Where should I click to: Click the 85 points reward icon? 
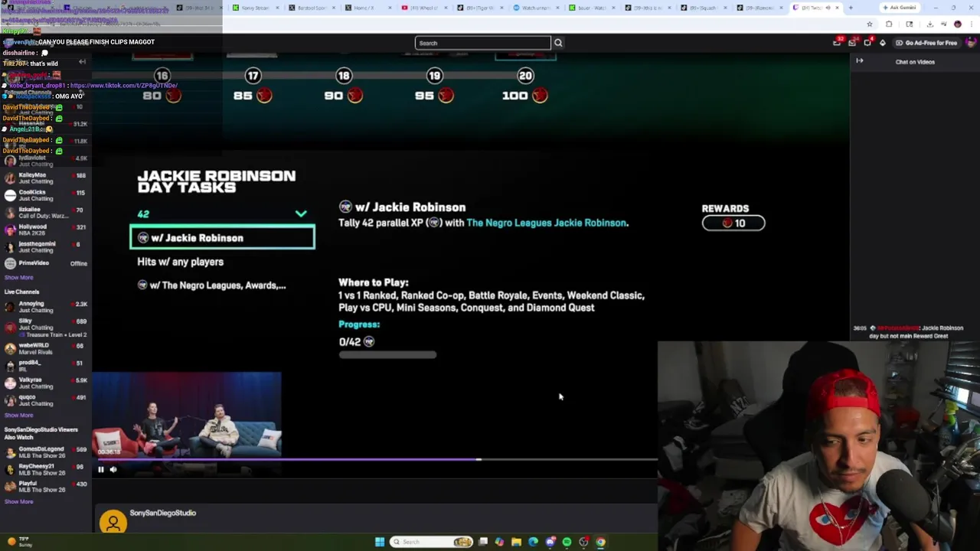point(264,96)
